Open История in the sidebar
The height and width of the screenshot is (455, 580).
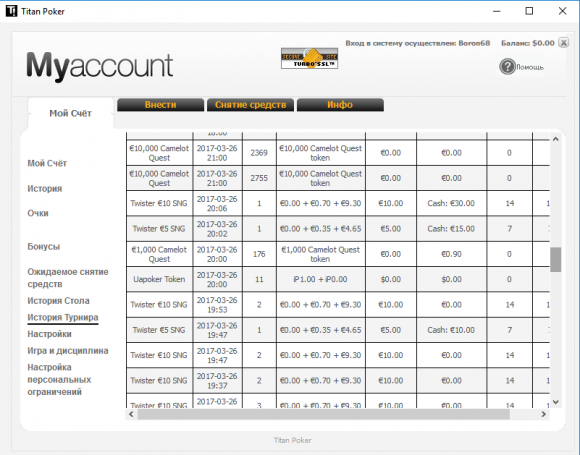click(45, 189)
